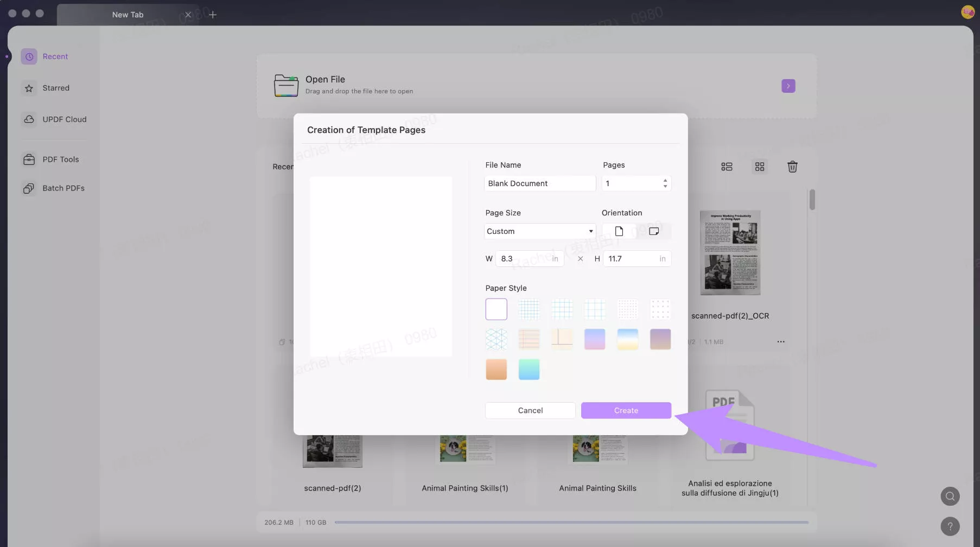
Task: Switch recent files to grid view
Action: pyautogui.click(x=760, y=167)
